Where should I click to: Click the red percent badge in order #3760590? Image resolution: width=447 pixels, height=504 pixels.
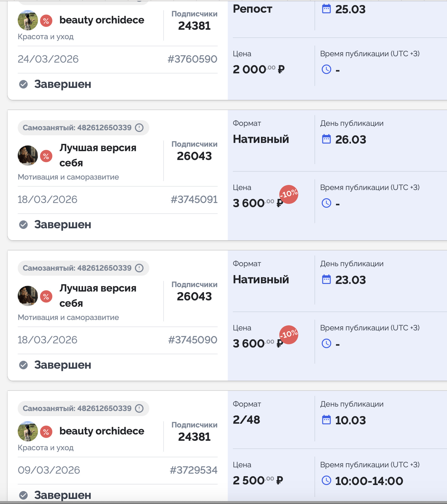(46, 21)
